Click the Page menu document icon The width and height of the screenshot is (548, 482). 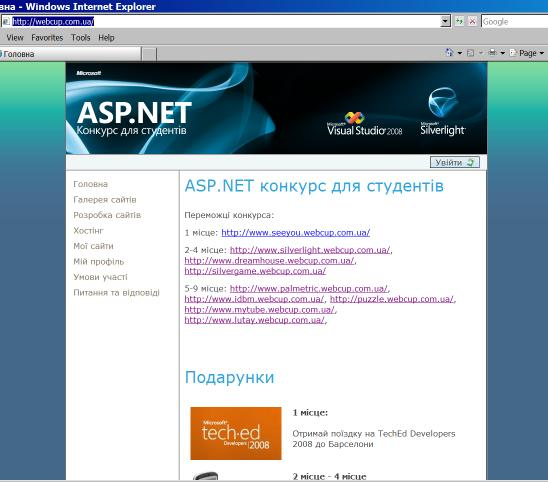(513, 53)
